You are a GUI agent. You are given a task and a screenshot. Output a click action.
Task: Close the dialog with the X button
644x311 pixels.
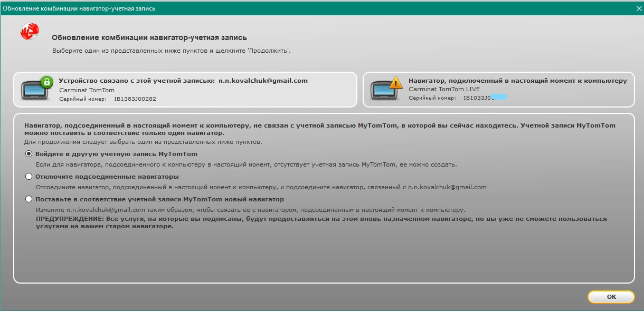[x=638, y=9]
